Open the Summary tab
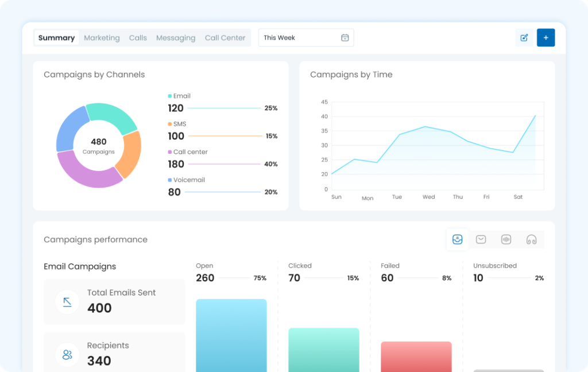 tap(56, 38)
